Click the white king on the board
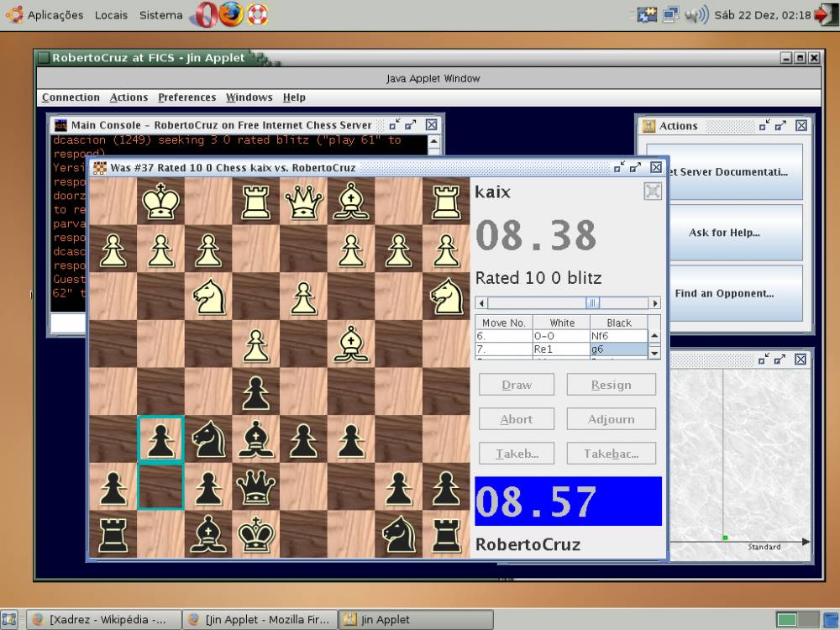This screenshot has width=840, height=630. point(160,202)
